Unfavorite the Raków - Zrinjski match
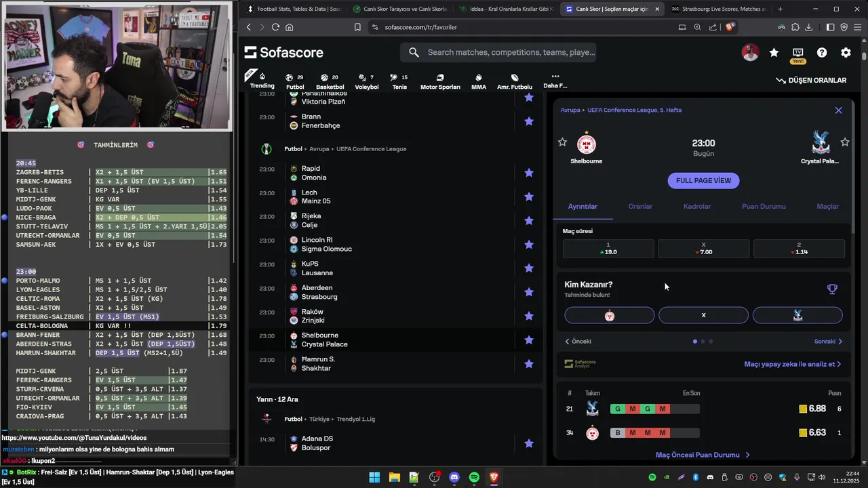 point(529,316)
